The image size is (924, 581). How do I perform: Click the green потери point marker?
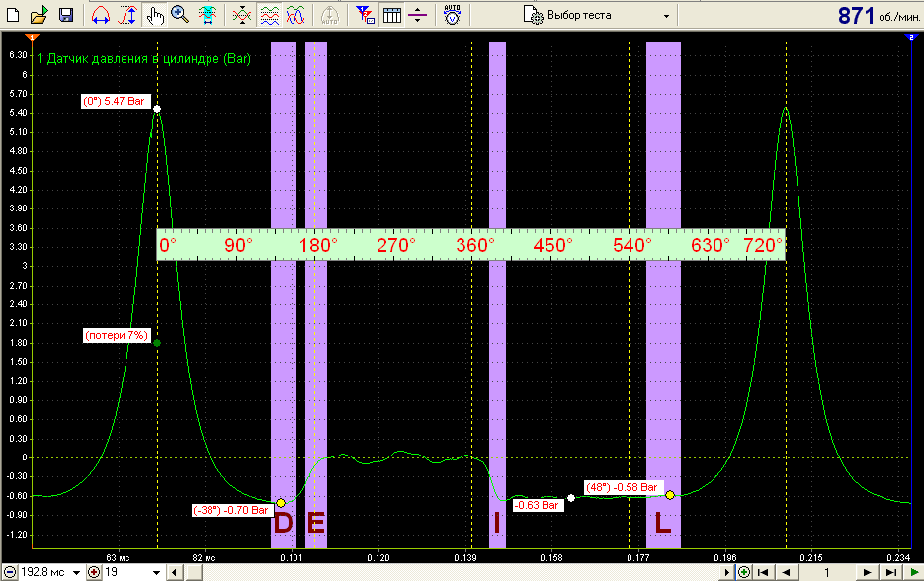[x=157, y=343]
